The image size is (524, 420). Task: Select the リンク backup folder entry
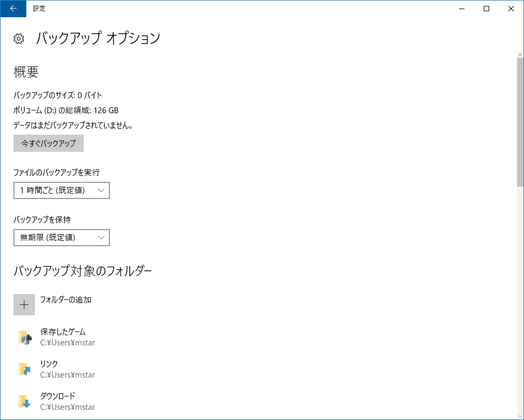coord(49,364)
